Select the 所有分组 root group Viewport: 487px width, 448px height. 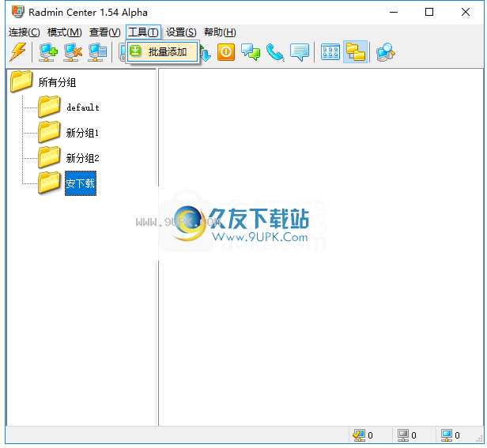[57, 83]
